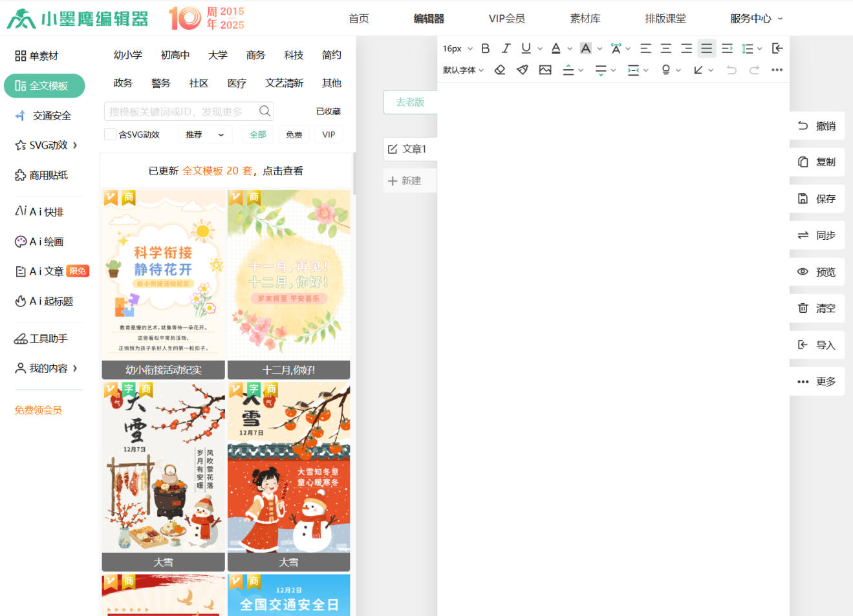Go to the 素材库 menu tab
The image size is (853, 616).
[585, 19]
